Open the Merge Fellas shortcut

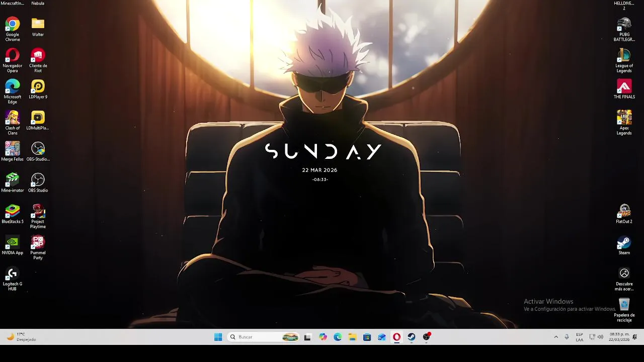[x=13, y=152]
